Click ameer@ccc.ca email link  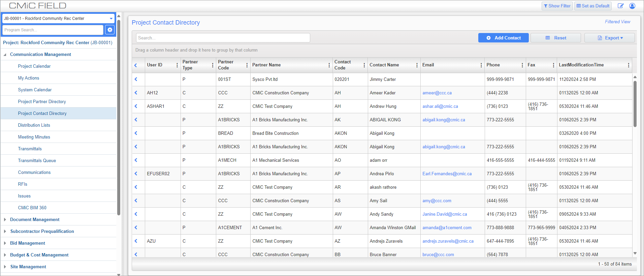click(437, 93)
